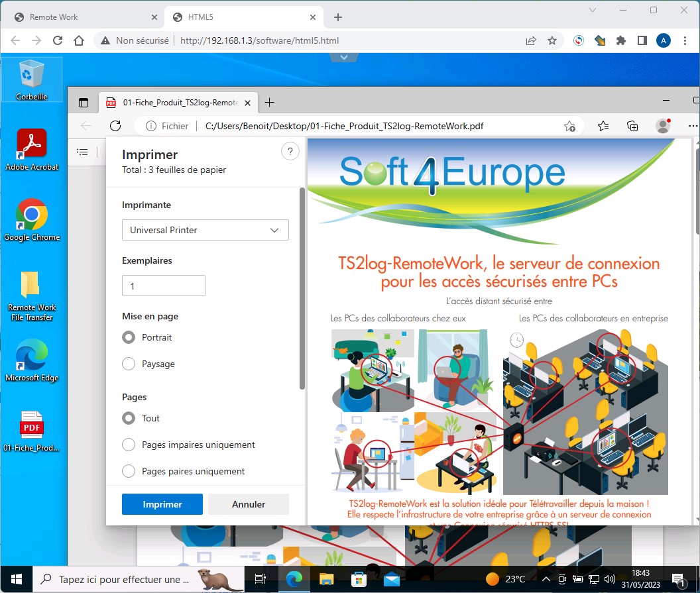
Task: Open the Google Chrome desktop shortcut
Action: coord(32,220)
